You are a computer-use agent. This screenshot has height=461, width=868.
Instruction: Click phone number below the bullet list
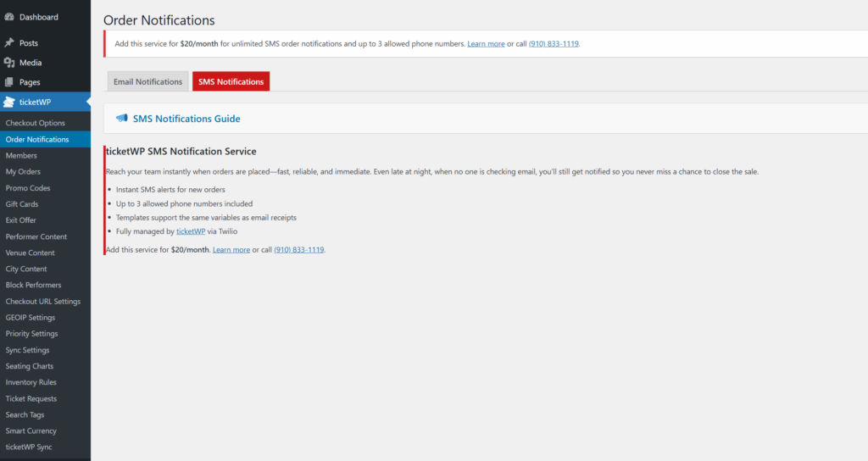point(299,250)
